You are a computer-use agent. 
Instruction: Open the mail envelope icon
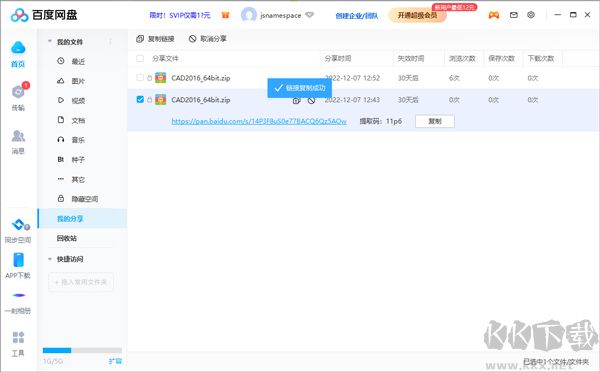pyautogui.click(x=514, y=15)
